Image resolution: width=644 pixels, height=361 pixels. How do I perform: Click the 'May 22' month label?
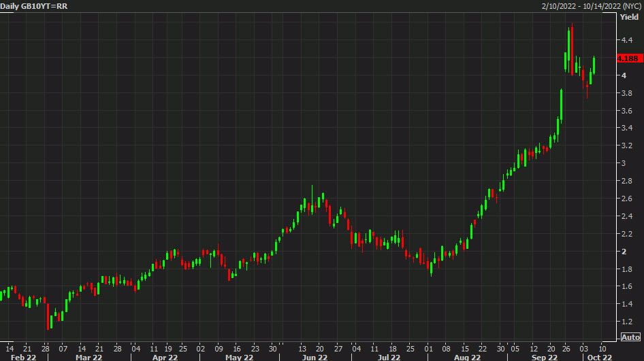(x=240, y=358)
